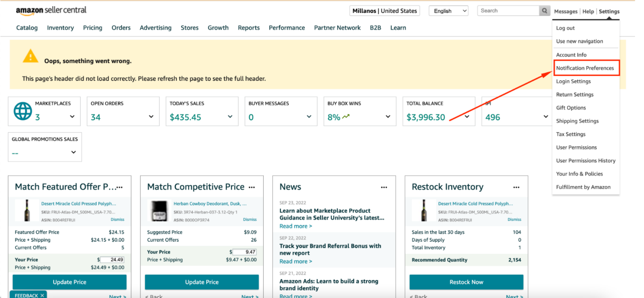Screen dimensions: 644x298
Task: Open Fulfillment by Amazon settings
Action: [x=583, y=187]
